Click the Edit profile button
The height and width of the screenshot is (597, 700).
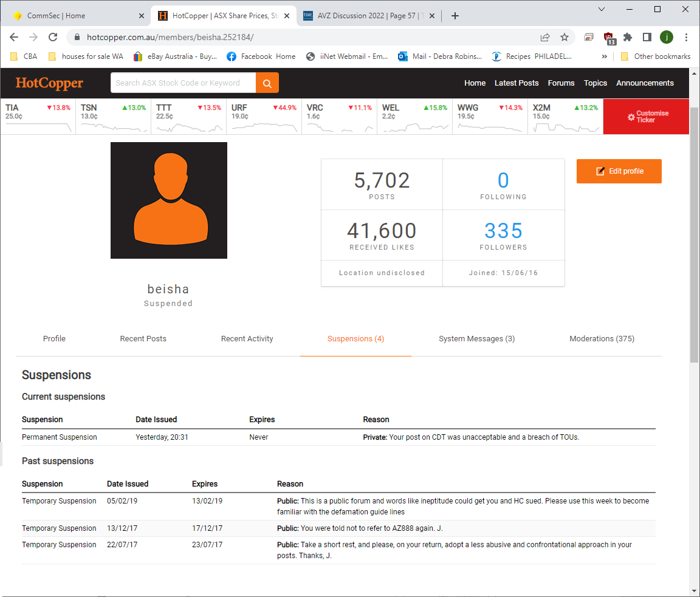pyautogui.click(x=619, y=171)
